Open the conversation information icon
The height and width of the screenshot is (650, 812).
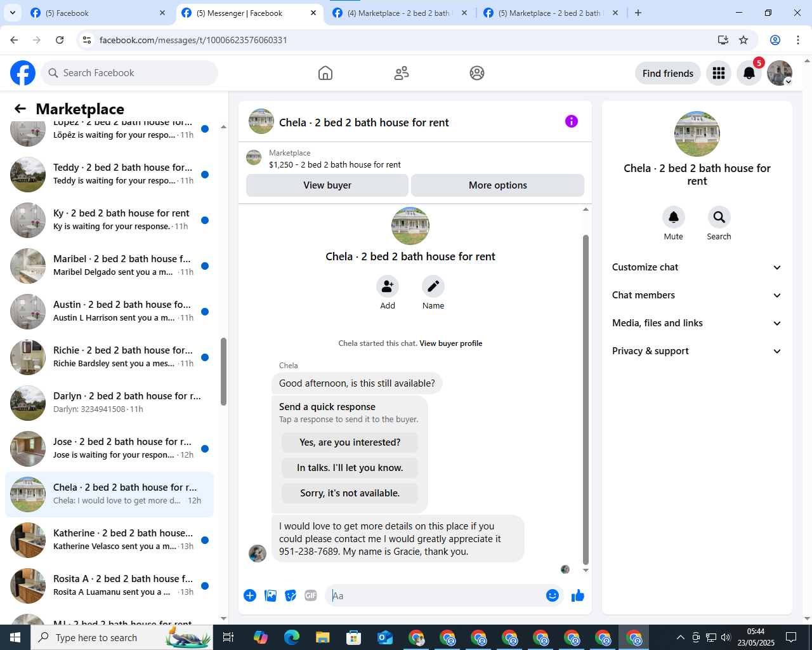[x=572, y=121]
